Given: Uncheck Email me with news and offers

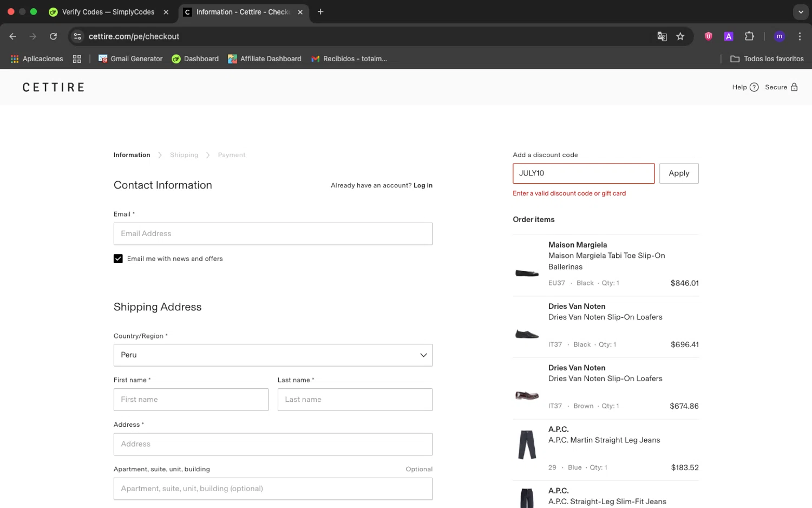Looking at the screenshot, I should point(118,259).
